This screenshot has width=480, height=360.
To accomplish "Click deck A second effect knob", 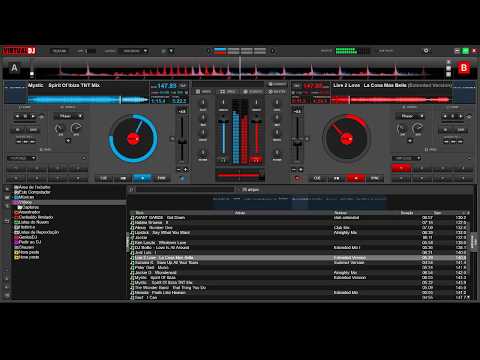I will (76, 128).
